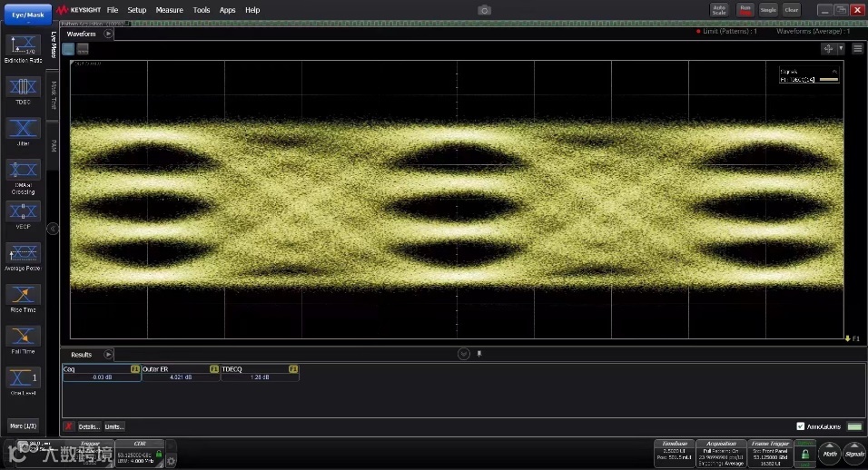The image size is (868, 470).
Task: Click the green lock in the CDR panel
Action: (159, 454)
